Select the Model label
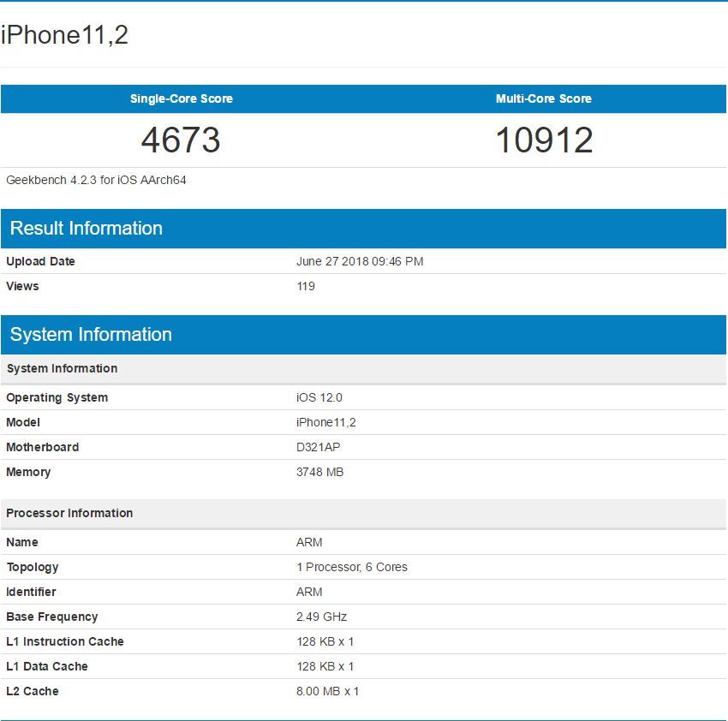 pyautogui.click(x=23, y=422)
